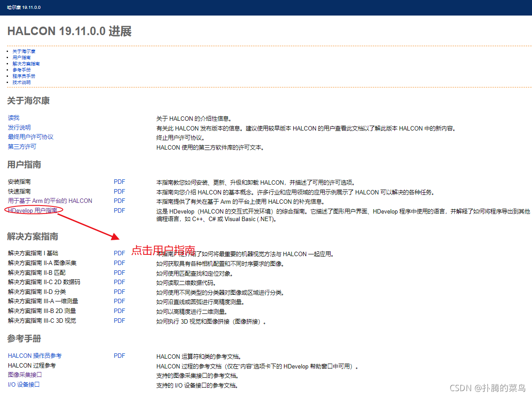Open the 安装指南 guide entry
This screenshot has width=532, height=396.
(x=20, y=182)
